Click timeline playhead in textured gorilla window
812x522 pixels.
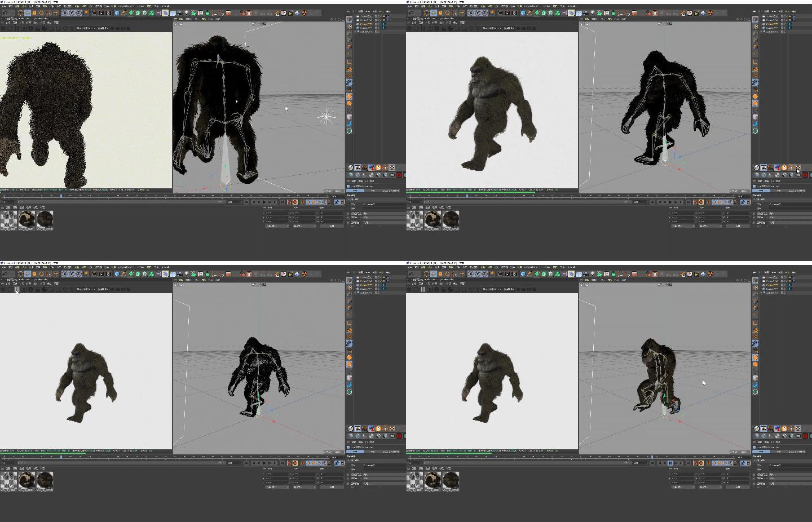click(x=652, y=457)
